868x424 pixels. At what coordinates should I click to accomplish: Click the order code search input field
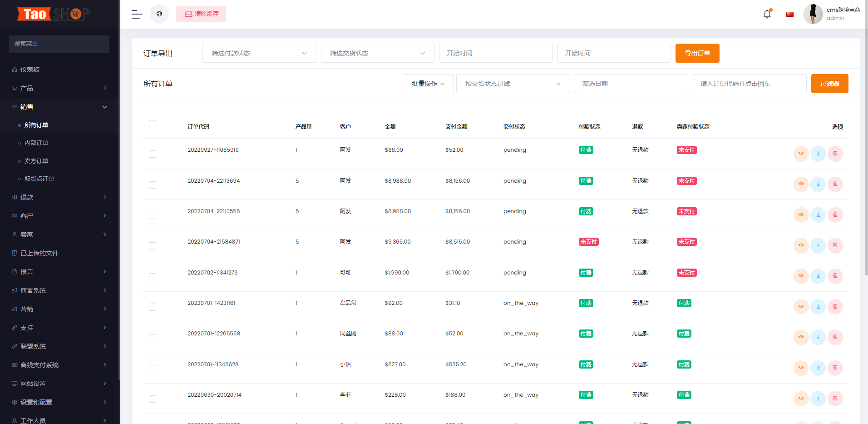click(x=749, y=84)
